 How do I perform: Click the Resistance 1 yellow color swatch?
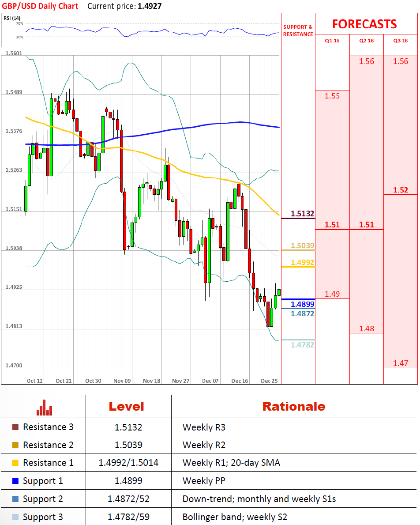point(15,463)
